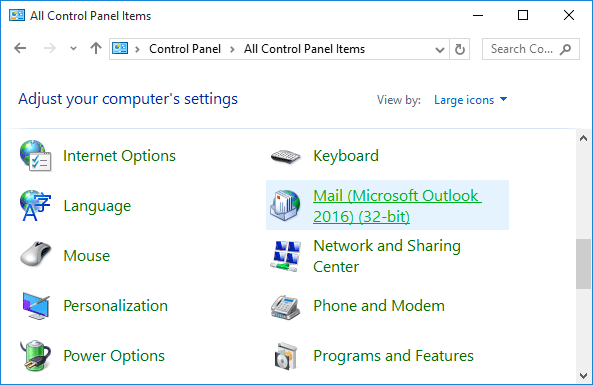Image resolution: width=593 pixels, height=385 pixels.
Task: Open the Internet Options link
Action: pos(119,156)
